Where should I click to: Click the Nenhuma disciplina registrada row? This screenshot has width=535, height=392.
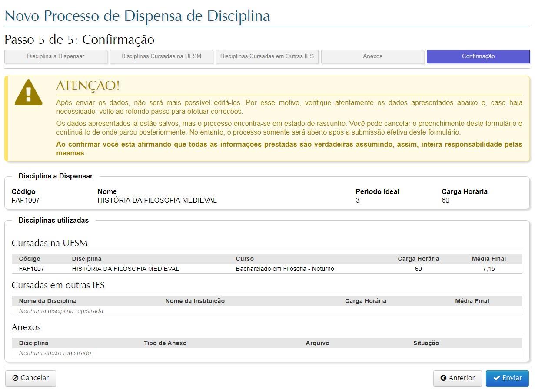pos(62,311)
